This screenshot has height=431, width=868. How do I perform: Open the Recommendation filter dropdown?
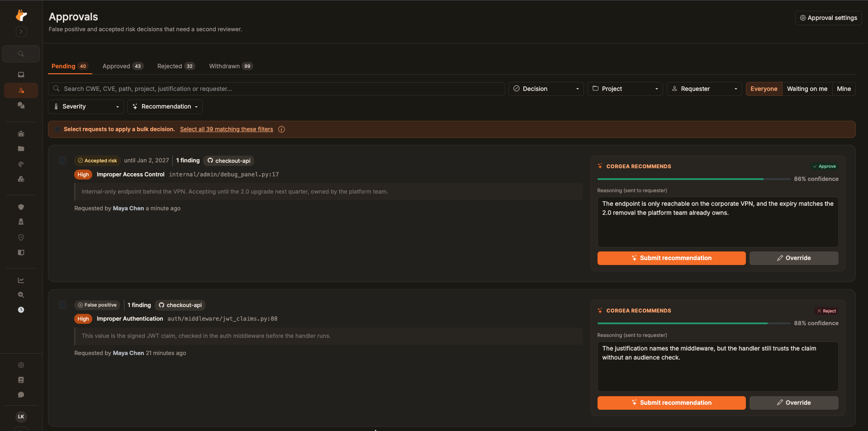coord(165,107)
